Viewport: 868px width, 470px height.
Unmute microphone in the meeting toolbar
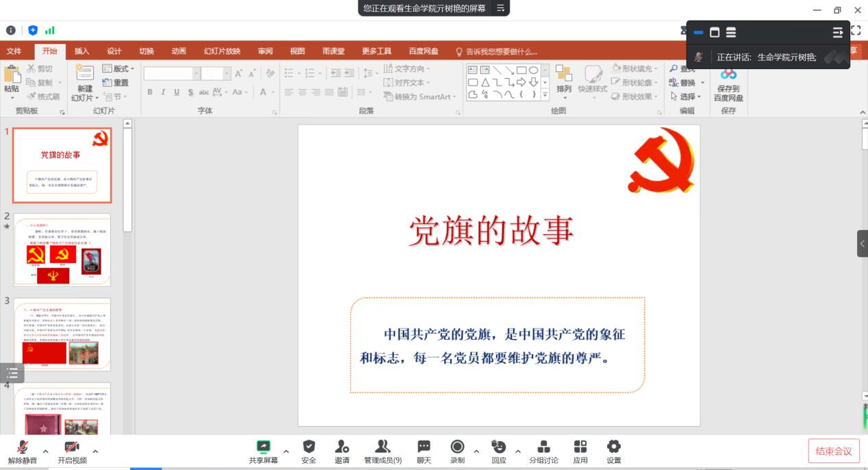pos(23,452)
